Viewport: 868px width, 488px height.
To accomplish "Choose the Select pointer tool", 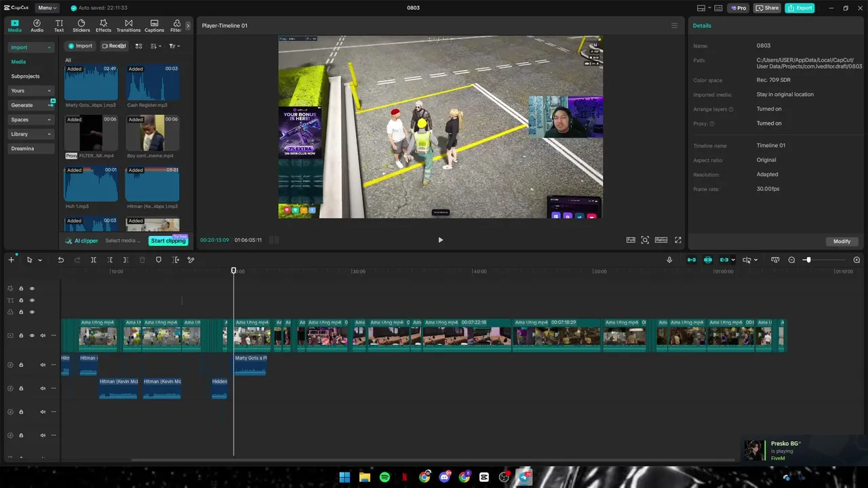I will point(29,260).
